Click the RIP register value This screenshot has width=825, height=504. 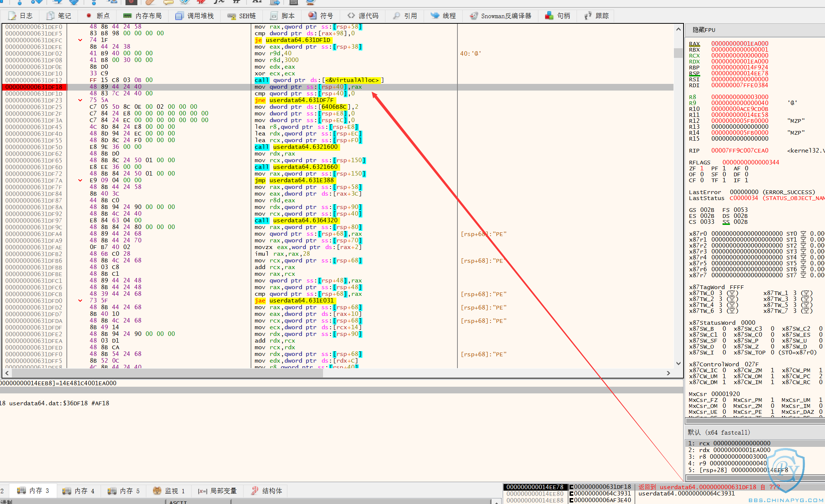[x=740, y=150]
